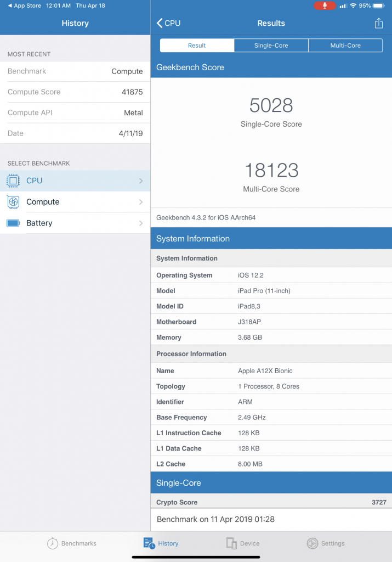This screenshot has height=562, width=392.
Task: Click the Benchmark Compute row
Action: click(75, 71)
